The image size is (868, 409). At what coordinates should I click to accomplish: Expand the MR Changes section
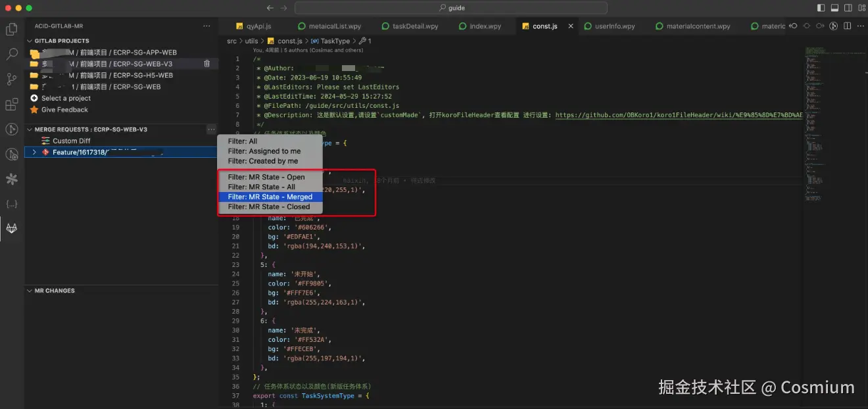coord(30,291)
